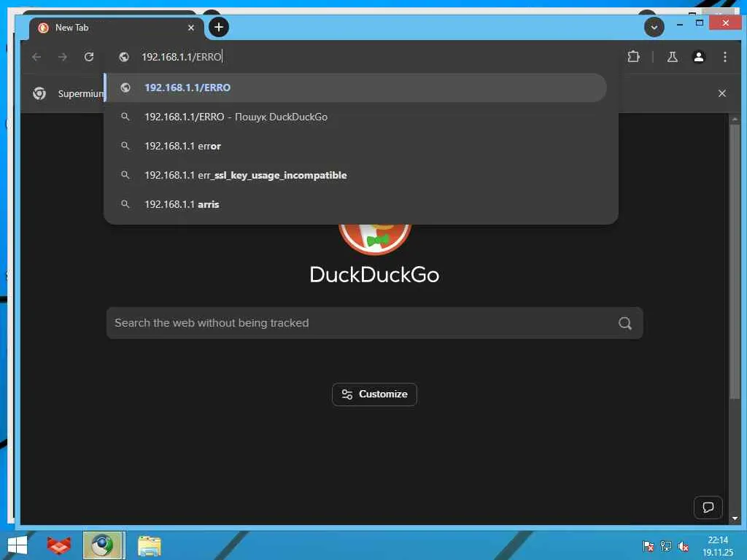Image resolution: width=747 pixels, height=560 pixels.
Task: Click the DuckDuckGo logo text
Action: tap(374, 275)
